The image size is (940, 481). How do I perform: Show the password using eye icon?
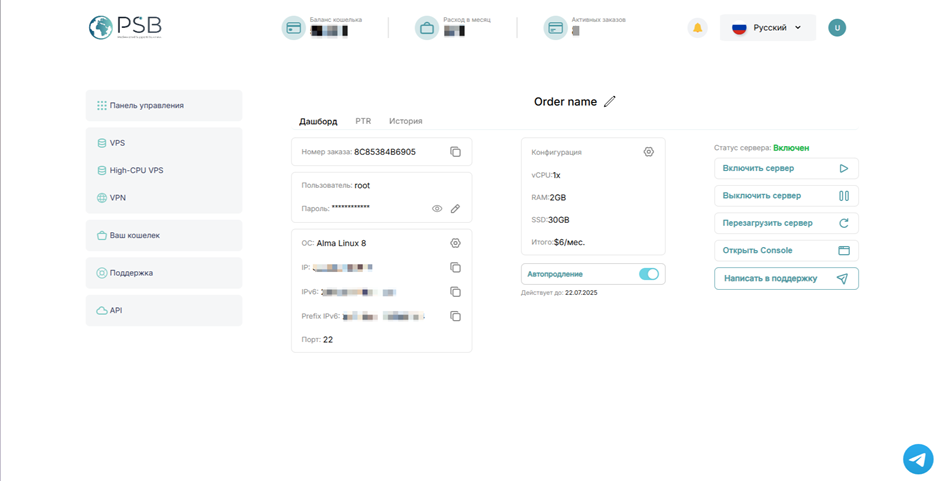click(437, 209)
